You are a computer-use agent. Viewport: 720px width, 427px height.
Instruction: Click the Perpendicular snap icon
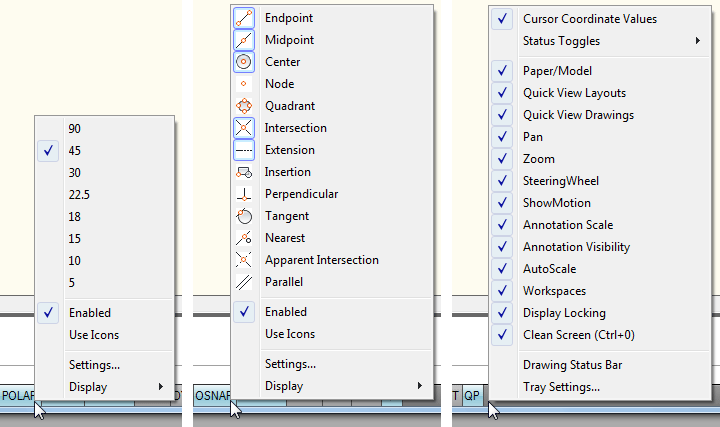coord(244,194)
